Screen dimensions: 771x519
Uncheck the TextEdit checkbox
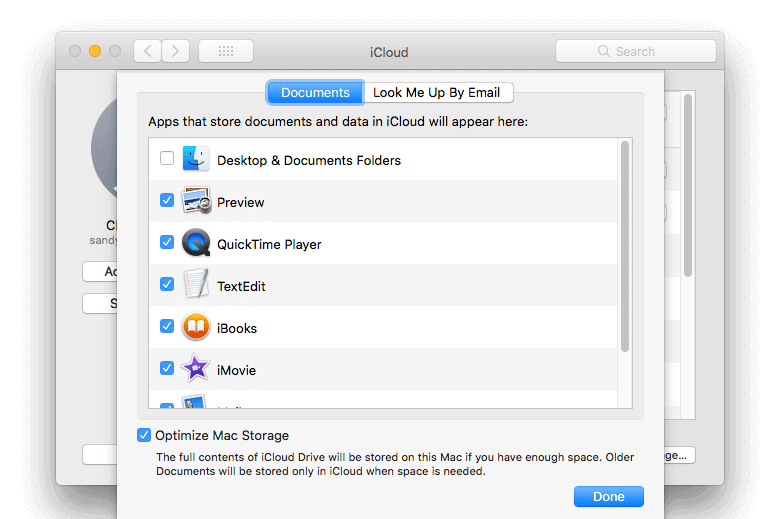pyautogui.click(x=167, y=284)
